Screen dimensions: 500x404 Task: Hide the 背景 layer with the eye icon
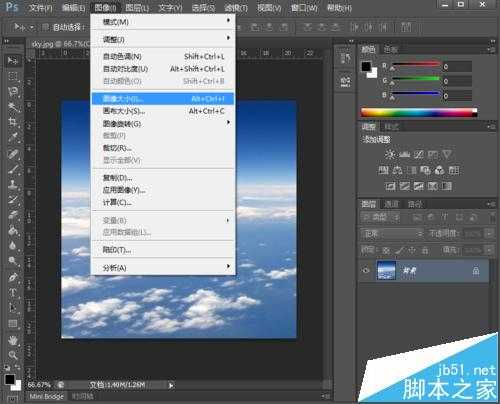[x=366, y=270]
